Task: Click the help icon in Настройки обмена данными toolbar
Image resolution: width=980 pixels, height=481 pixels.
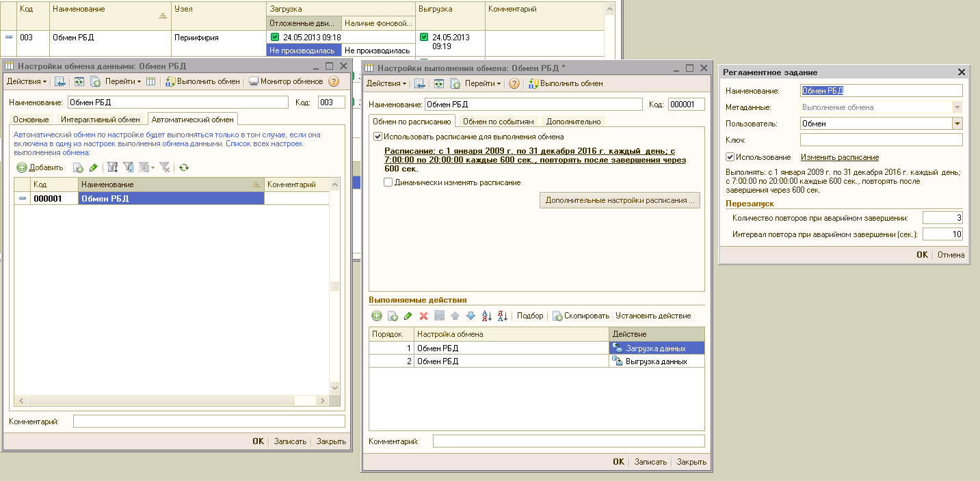Action: tap(334, 81)
